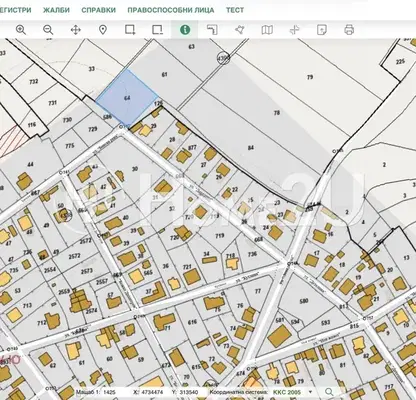The height and width of the screenshot is (400, 416).
Task: Click parcel number 78 on map
Action: [x=277, y=113]
